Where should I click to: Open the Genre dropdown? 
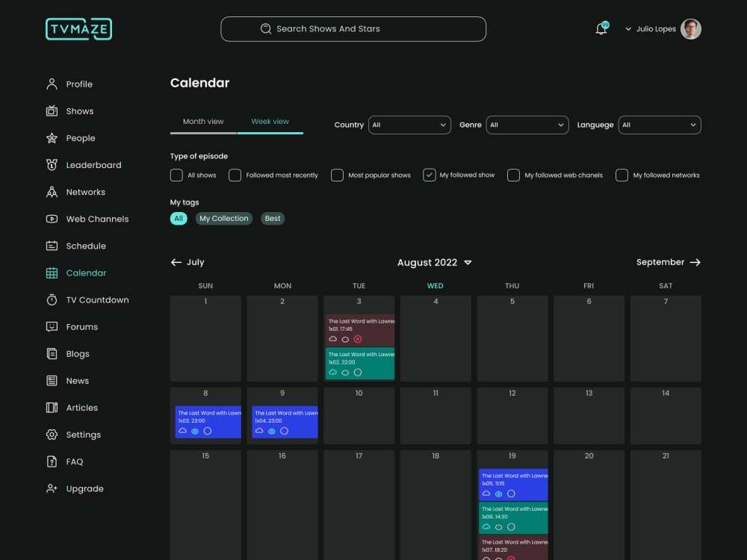point(527,125)
